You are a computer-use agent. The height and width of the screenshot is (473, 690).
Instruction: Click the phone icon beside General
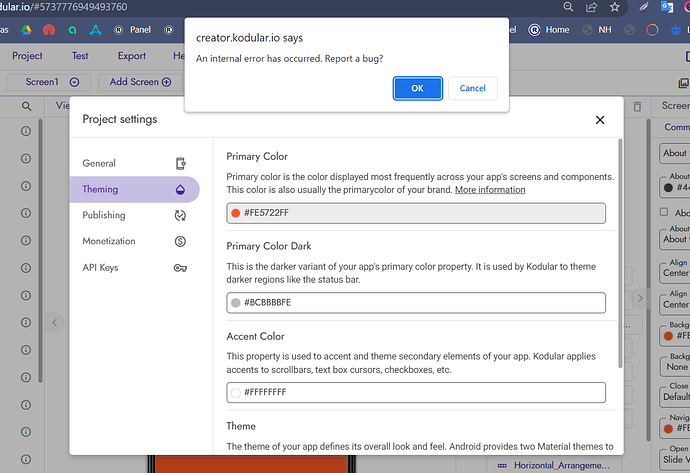coord(180,163)
